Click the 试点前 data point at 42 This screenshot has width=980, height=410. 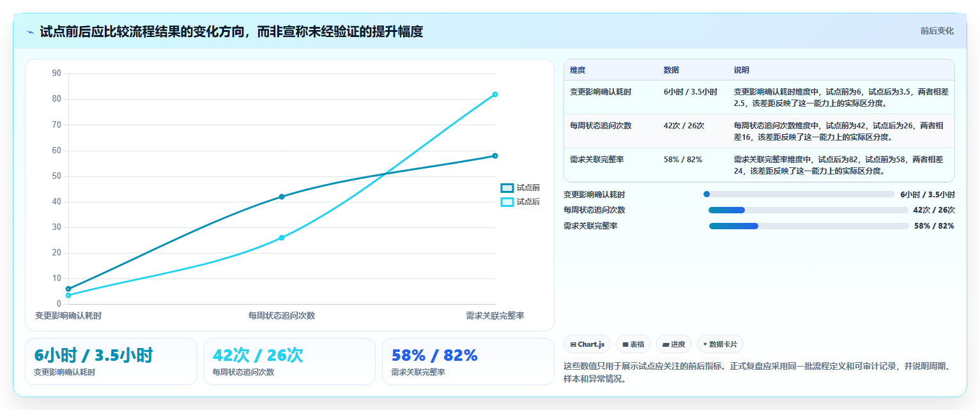(282, 197)
